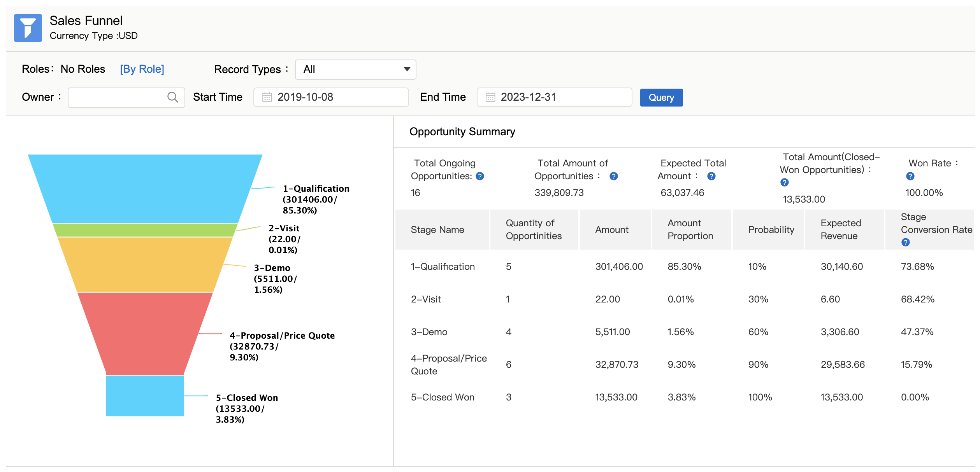Click the blue 1-Qualification funnel segment
The width and height of the screenshot is (980, 472).
coord(145,189)
